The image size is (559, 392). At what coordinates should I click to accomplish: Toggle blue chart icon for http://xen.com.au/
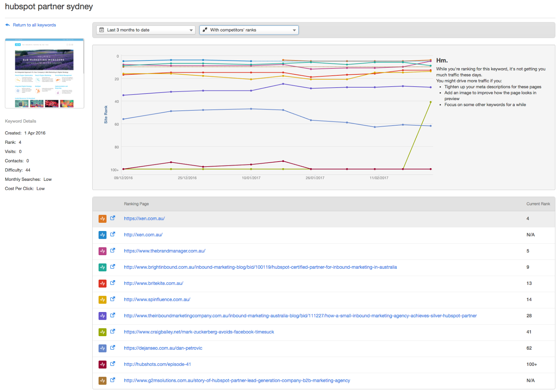[x=102, y=235]
